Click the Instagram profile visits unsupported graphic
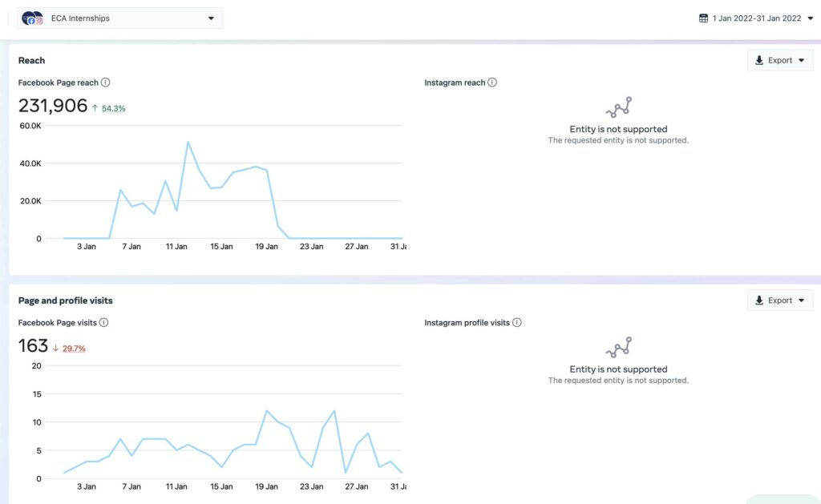Image resolution: width=821 pixels, height=504 pixels. pyautogui.click(x=618, y=348)
